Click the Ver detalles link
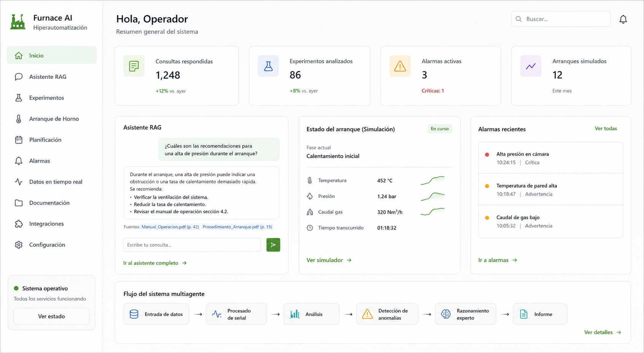644x353 pixels. point(603,332)
